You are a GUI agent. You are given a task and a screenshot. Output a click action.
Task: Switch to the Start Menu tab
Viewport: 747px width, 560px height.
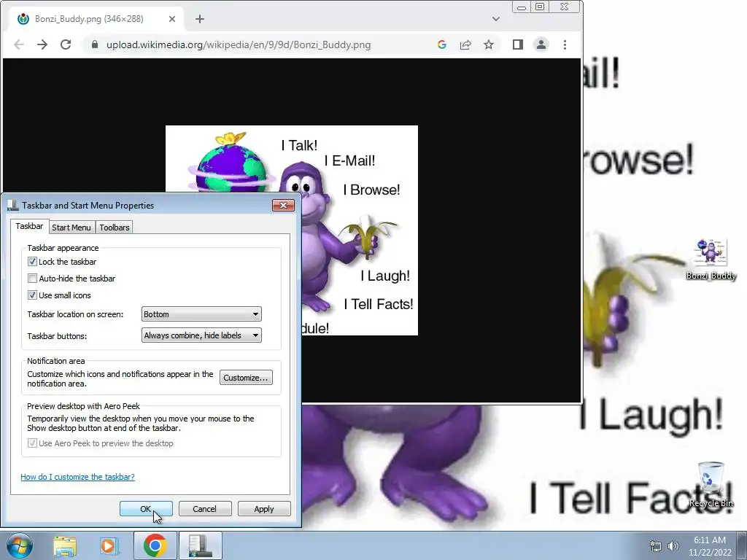[71, 227]
